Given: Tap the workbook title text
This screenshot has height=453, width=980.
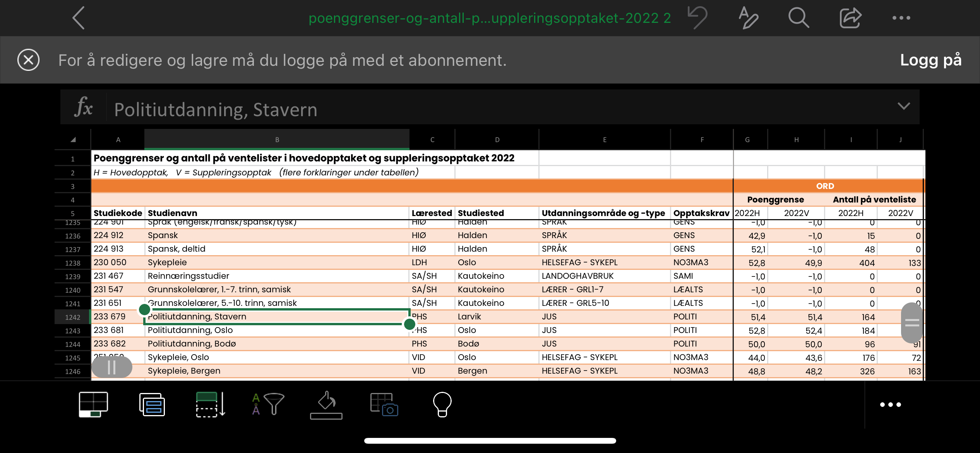Looking at the screenshot, I should click(490, 18).
